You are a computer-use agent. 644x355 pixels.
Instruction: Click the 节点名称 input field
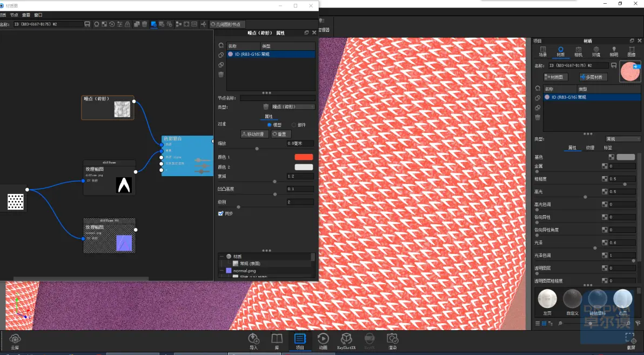pos(278,98)
